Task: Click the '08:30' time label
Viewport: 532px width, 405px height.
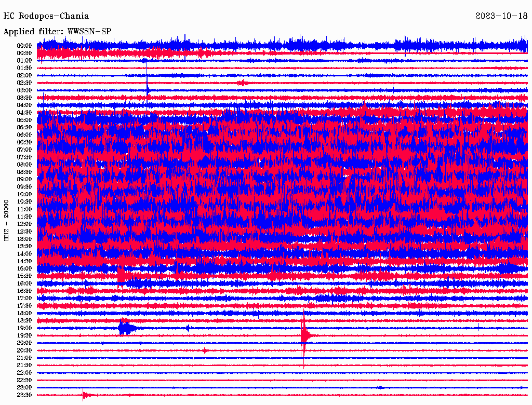Action: 24,172
